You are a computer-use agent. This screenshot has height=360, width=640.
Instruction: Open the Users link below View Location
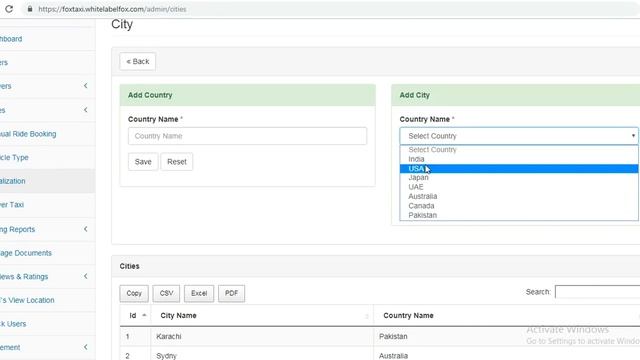[x=13, y=324]
